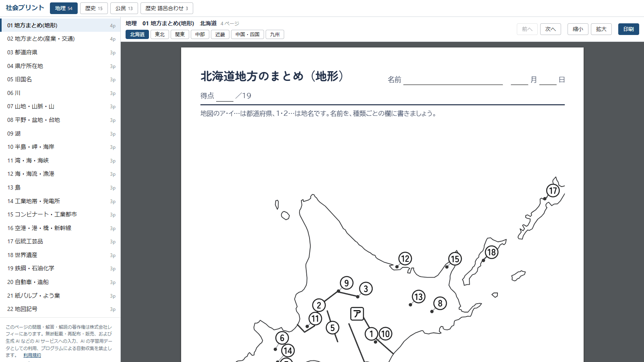Viewport: 644px width, 362px height.
Task: Open 19 鉄鋼・石油化学 worksheet
Action: [x=60, y=268]
